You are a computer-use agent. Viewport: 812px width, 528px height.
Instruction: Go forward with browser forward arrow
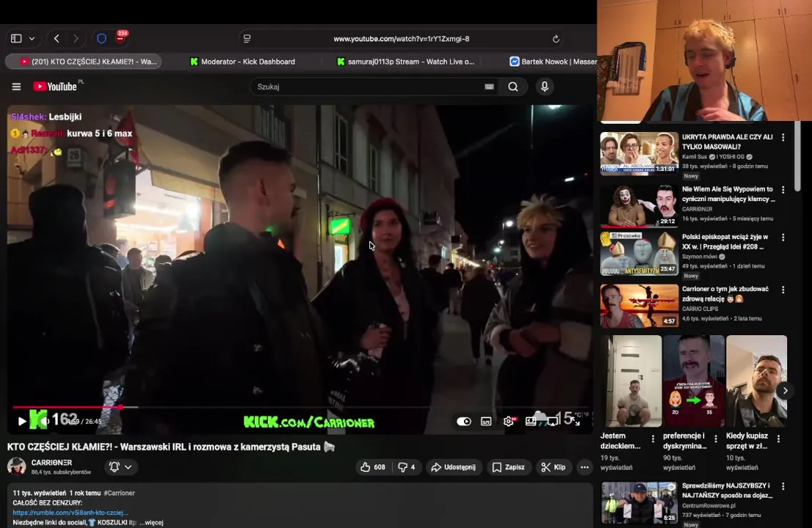tap(76, 38)
